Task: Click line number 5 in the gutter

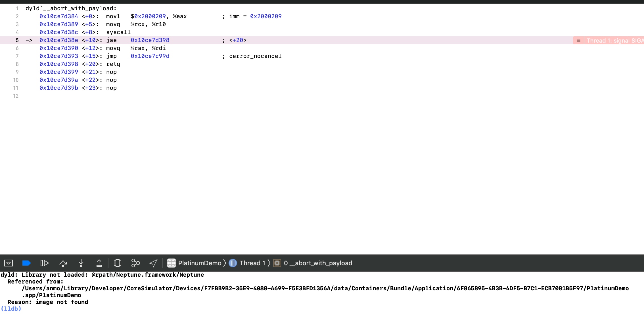Action: [17, 40]
